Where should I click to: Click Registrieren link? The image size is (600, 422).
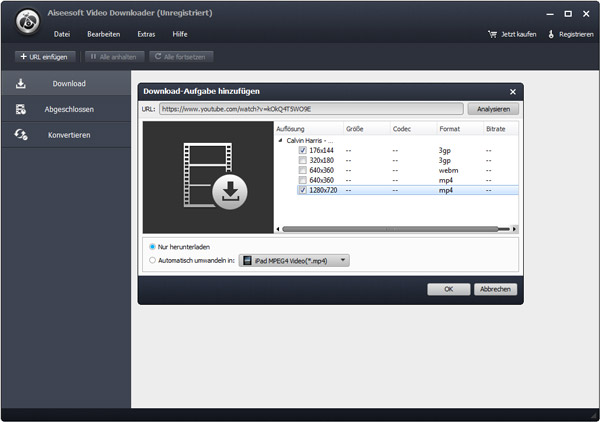(576, 34)
